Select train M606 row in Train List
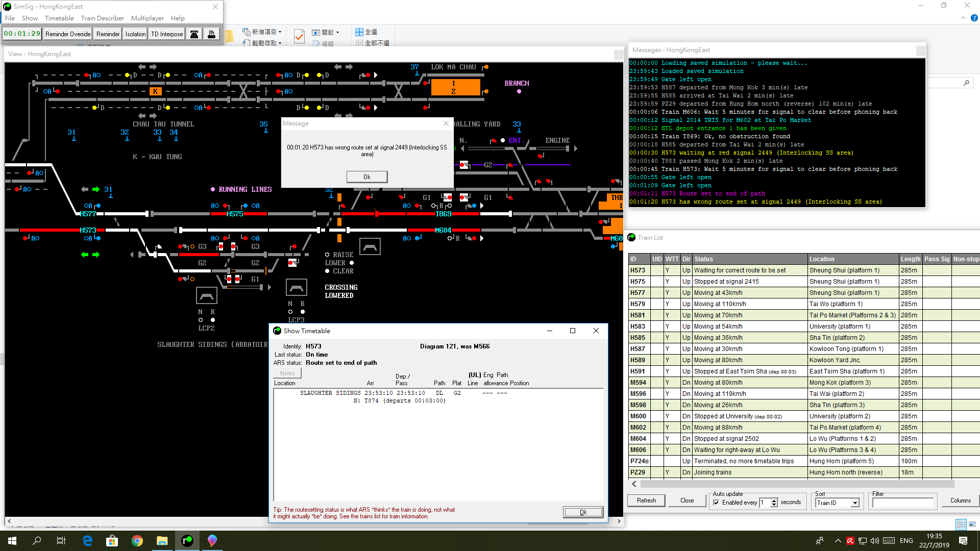The width and height of the screenshot is (980, 551). coord(804,450)
